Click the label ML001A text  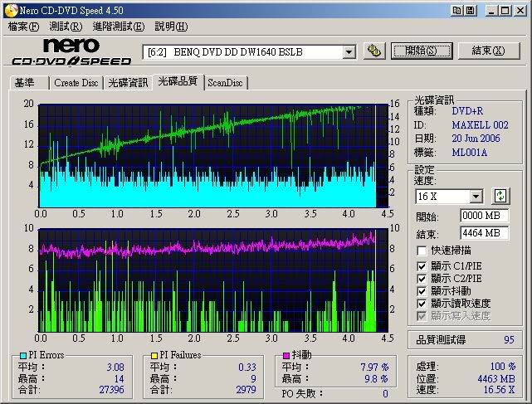469,153
